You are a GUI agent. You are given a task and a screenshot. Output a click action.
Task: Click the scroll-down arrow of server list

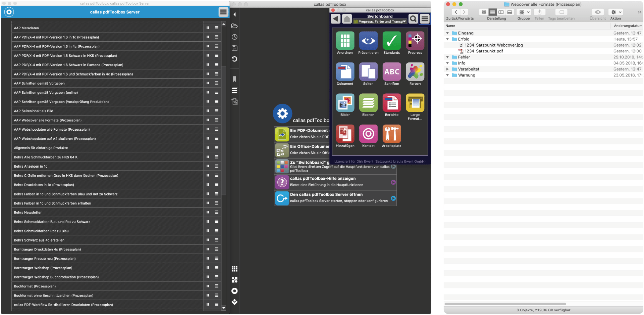(224, 308)
